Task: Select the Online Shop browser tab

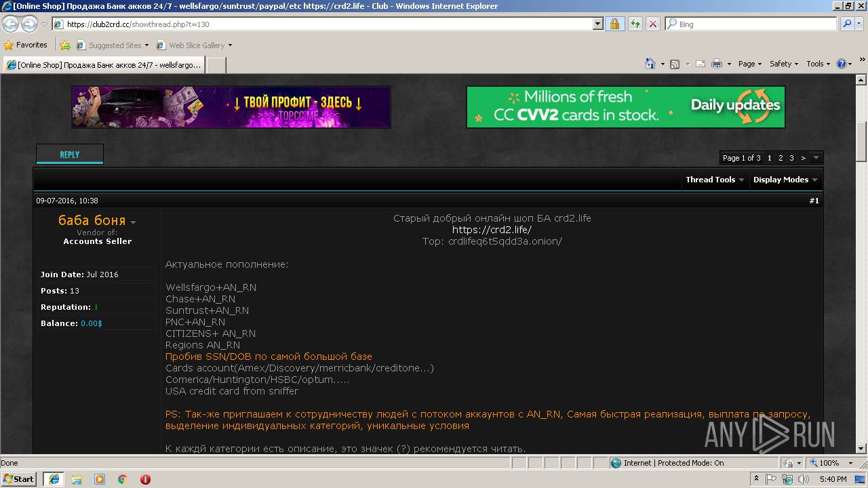Action: 103,65
